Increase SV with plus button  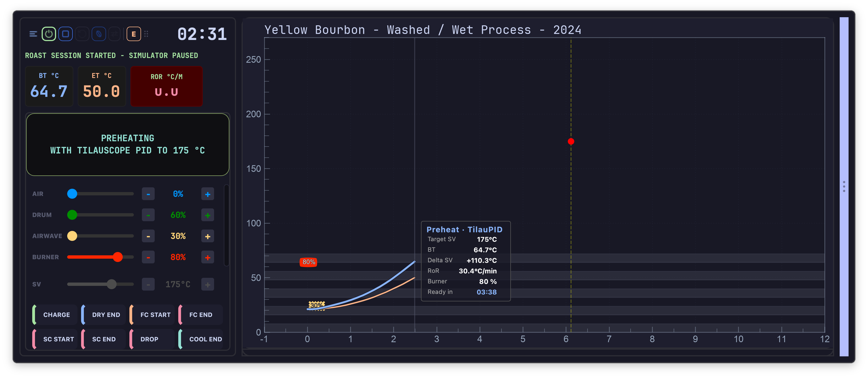pyautogui.click(x=208, y=284)
